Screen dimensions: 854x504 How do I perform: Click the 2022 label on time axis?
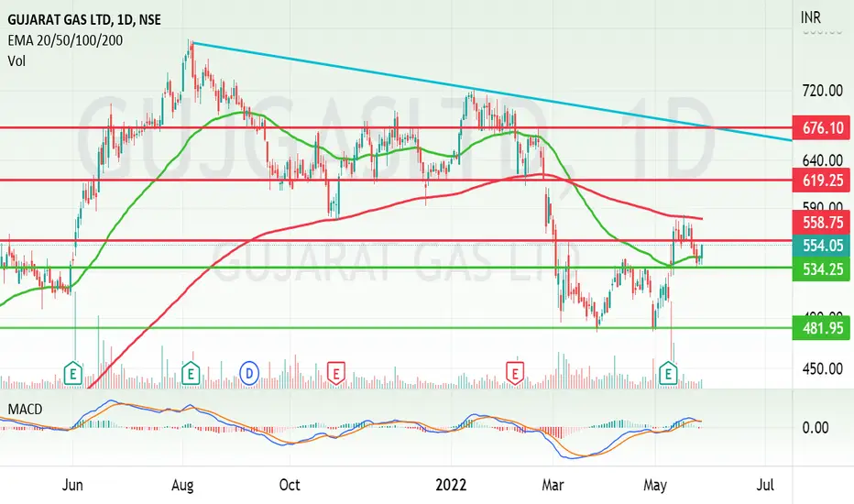(451, 485)
